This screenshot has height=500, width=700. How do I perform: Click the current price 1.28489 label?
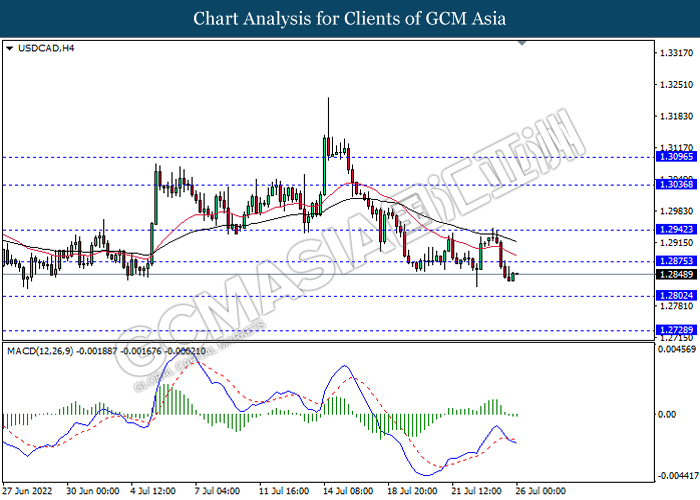pyautogui.click(x=676, y=275)
